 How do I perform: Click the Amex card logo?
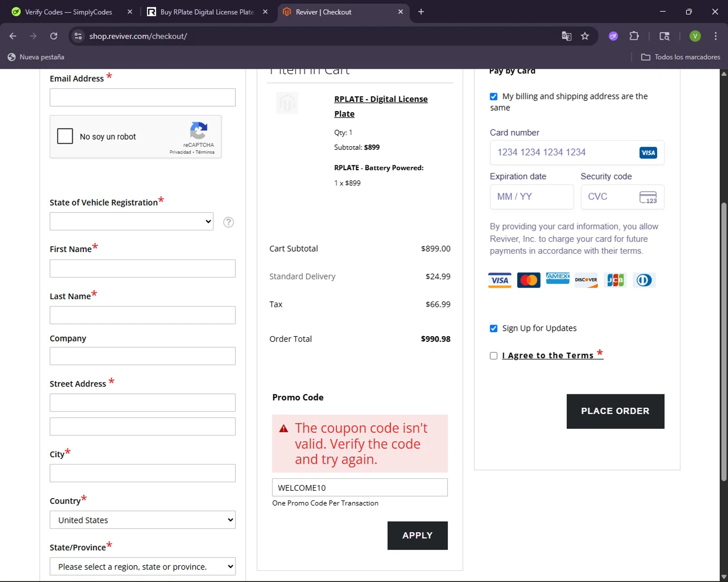click(558, 278)
